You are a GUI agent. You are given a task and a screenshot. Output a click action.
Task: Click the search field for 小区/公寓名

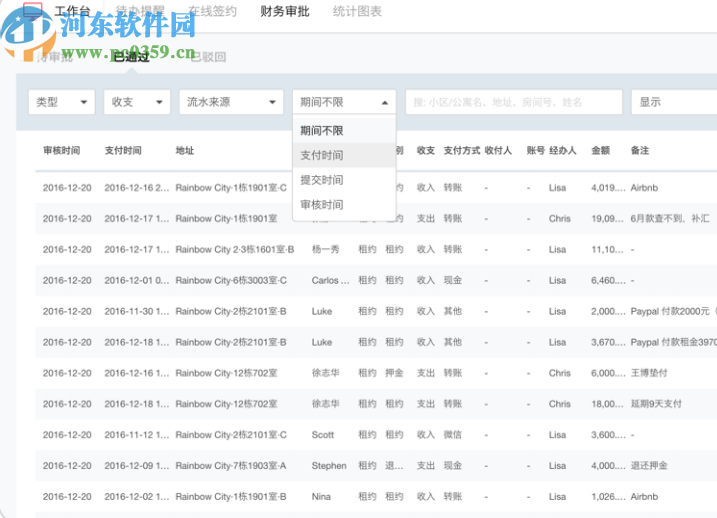pyautogui.click(x=512, y=102)
